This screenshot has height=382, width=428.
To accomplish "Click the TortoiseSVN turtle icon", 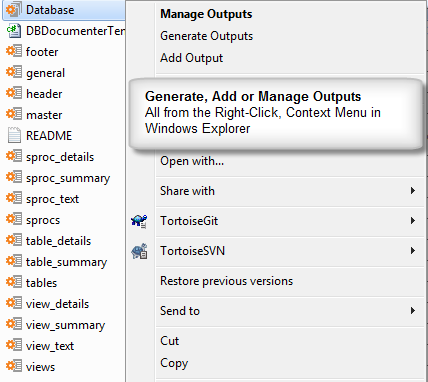I will (139, 251).
